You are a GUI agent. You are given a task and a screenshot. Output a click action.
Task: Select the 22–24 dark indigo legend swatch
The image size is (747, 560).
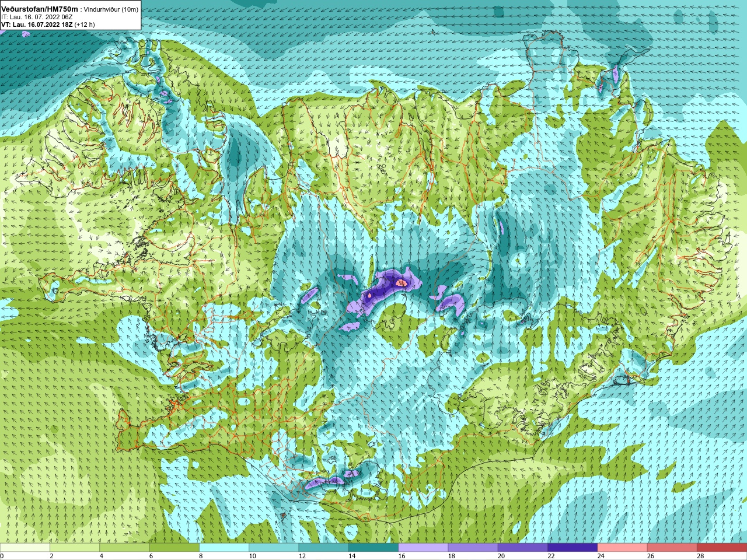[x=573, y=548]
